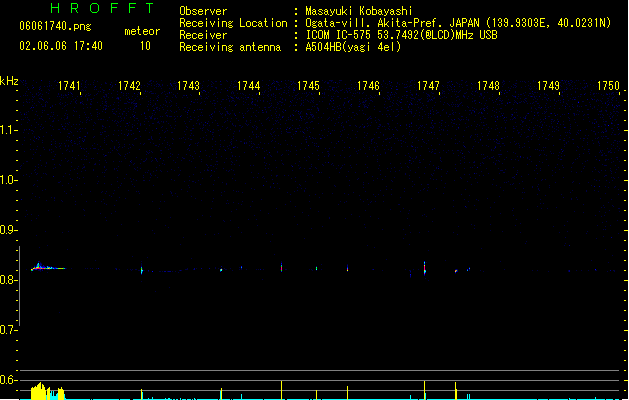Click the 1742 time axis tick
The width and height of the screenshot is (629, 400).
pyautogui.click(x=129, y=86)
